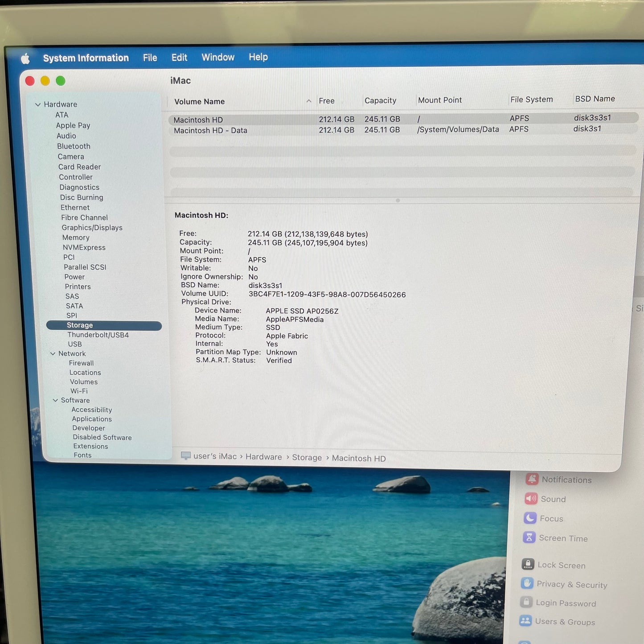
Task: Select the Macintosh HD - Data row
Action: [403, 130]
